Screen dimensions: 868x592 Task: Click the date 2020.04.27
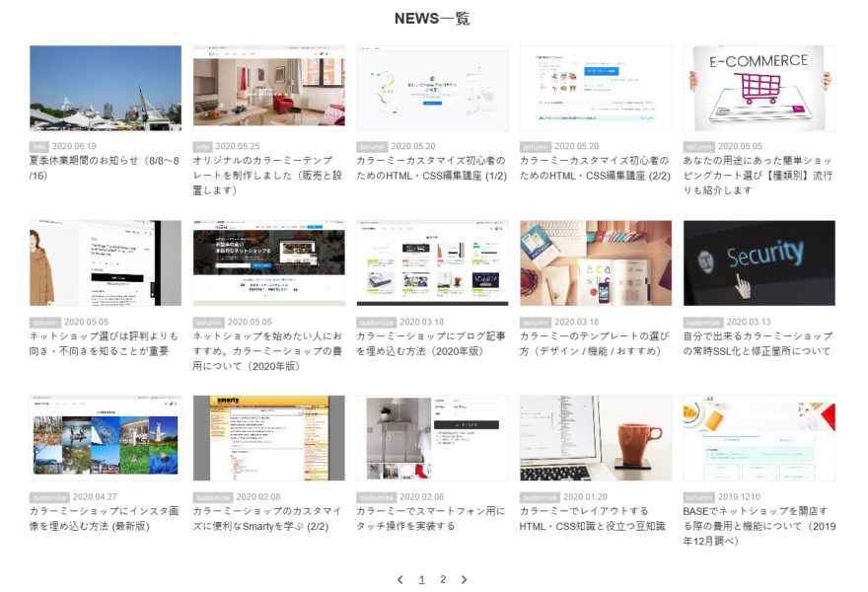coord(95,497)
